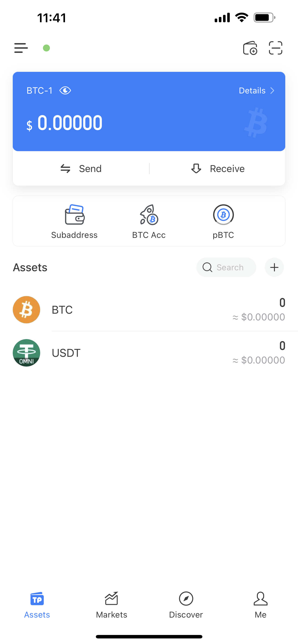This screenshot has height=644, width=298.
Task: Open the QR scan icon
Action: point(275,48)
